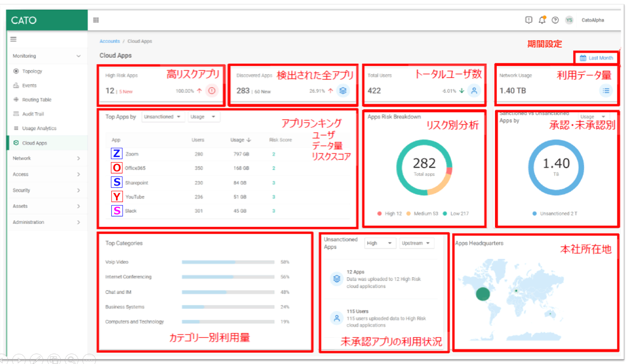The height and width of the screenshot is (364, 629).
Task: Click the Users column header
Action: point(198,140)
